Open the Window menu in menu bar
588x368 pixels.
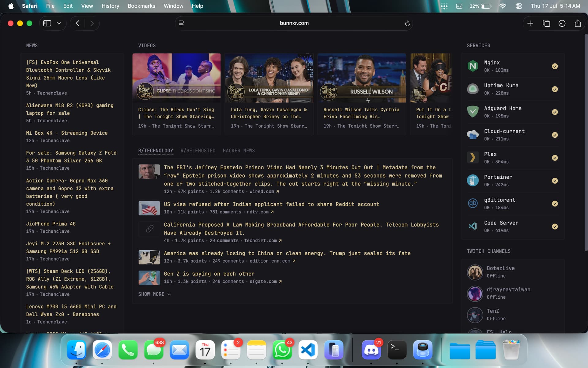173,6
